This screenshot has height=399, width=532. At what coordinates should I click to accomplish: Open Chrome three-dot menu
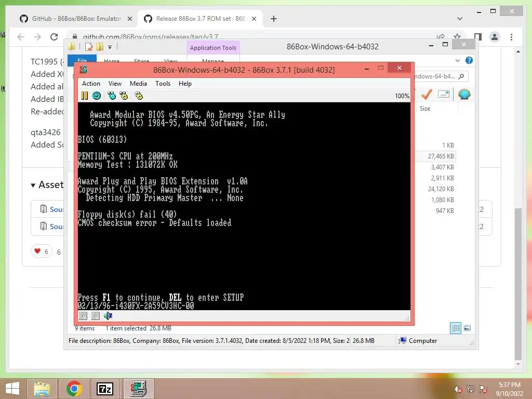pyautogui.click(x=511, y=37)
